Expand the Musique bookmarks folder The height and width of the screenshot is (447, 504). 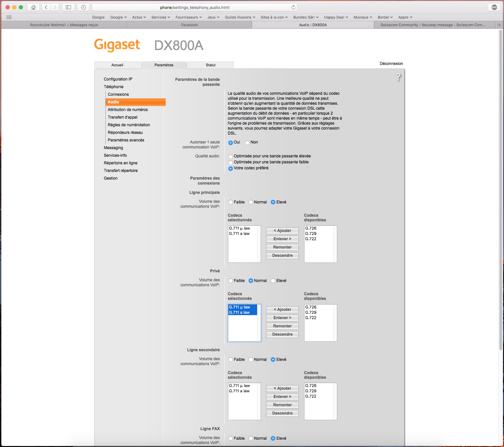coord(363,17)
